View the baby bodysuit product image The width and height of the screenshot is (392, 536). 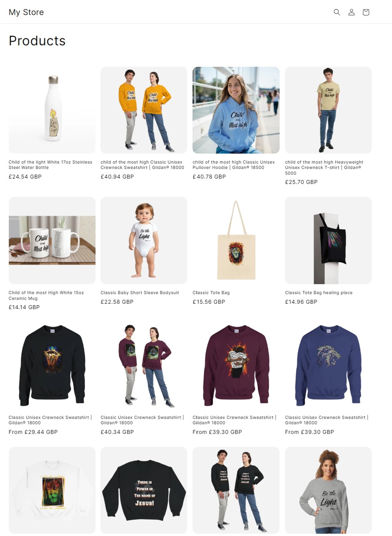144,240
